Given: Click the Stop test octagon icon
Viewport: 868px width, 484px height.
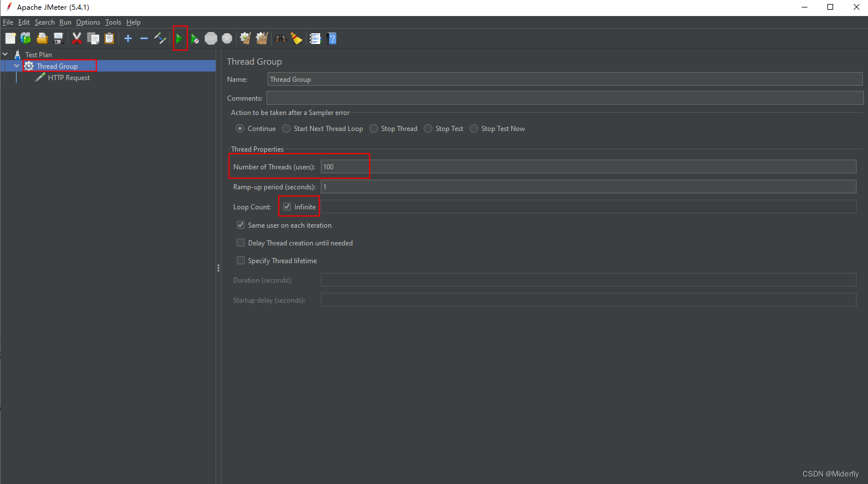Looking at the screenshot, I should tap(211, 38).
